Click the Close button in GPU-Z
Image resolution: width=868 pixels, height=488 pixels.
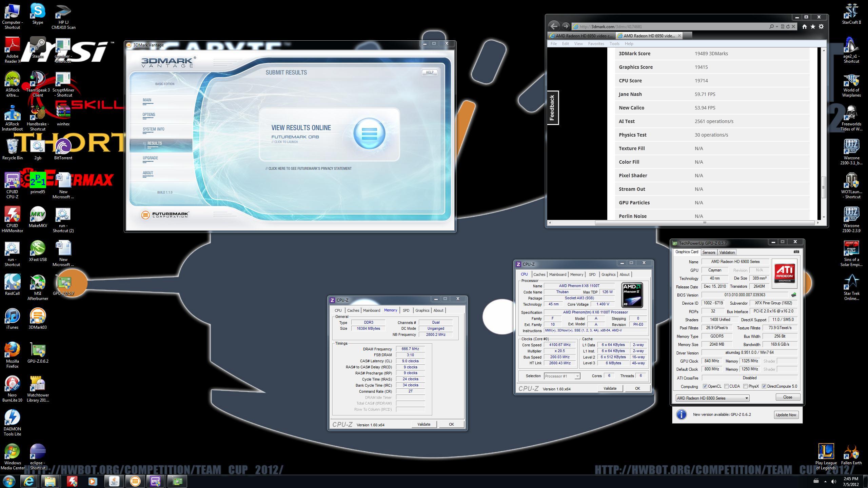(x=787, y=397)
